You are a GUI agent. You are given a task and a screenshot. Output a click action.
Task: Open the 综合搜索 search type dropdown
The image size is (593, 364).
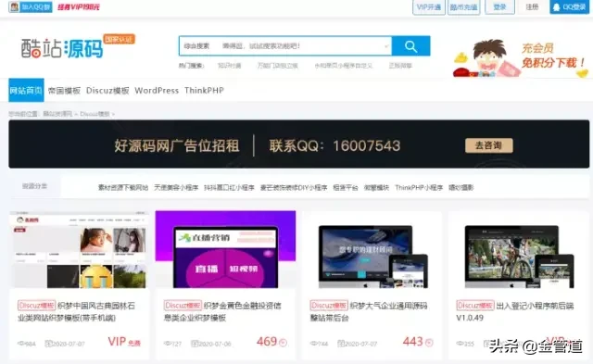tap(196, 46)
